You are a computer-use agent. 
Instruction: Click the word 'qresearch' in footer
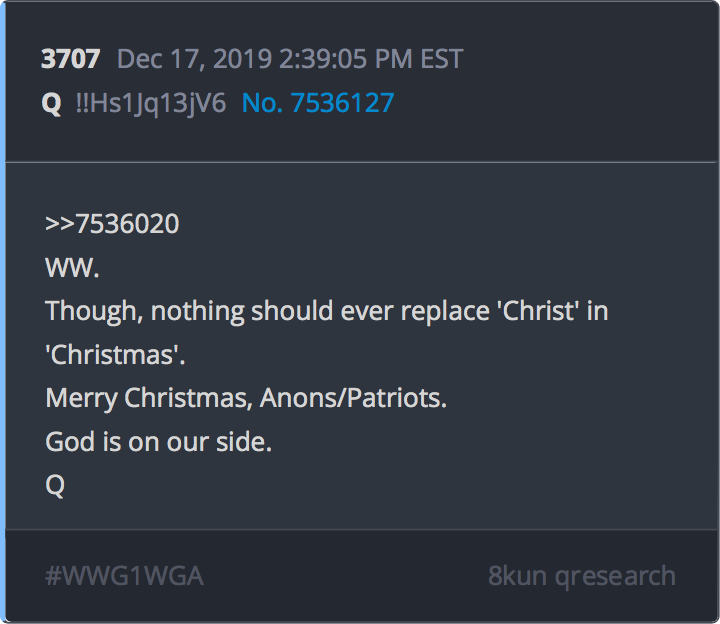[615, 577]
